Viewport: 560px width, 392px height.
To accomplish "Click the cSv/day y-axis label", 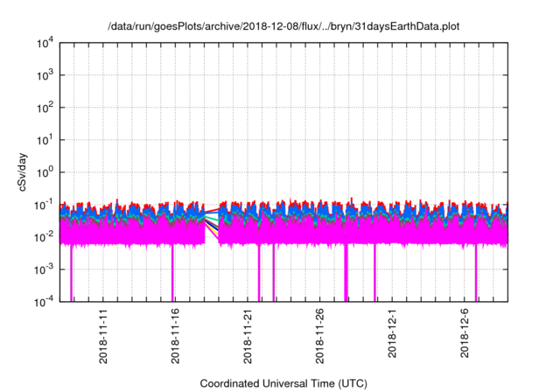I will tap(23, 172).
